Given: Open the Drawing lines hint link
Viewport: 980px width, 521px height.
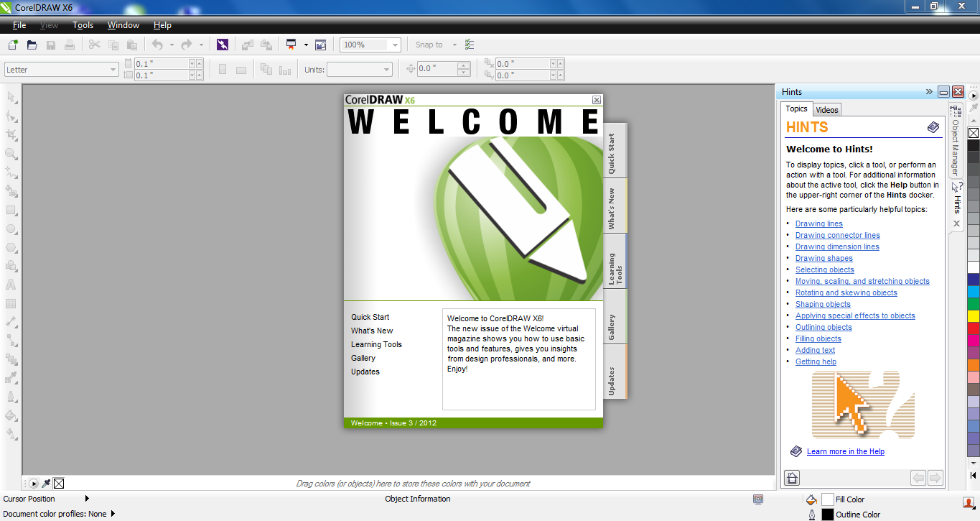Looking at the screenshot, I should click(819, 223).
